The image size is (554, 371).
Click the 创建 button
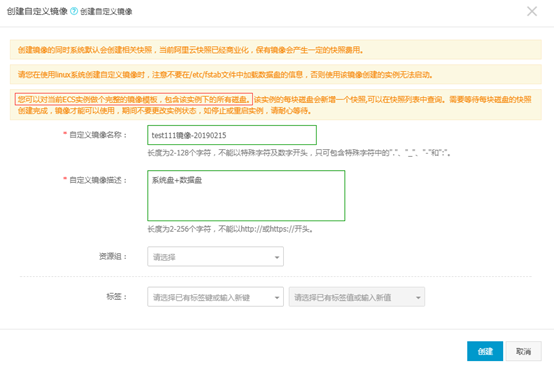point(485,351)
